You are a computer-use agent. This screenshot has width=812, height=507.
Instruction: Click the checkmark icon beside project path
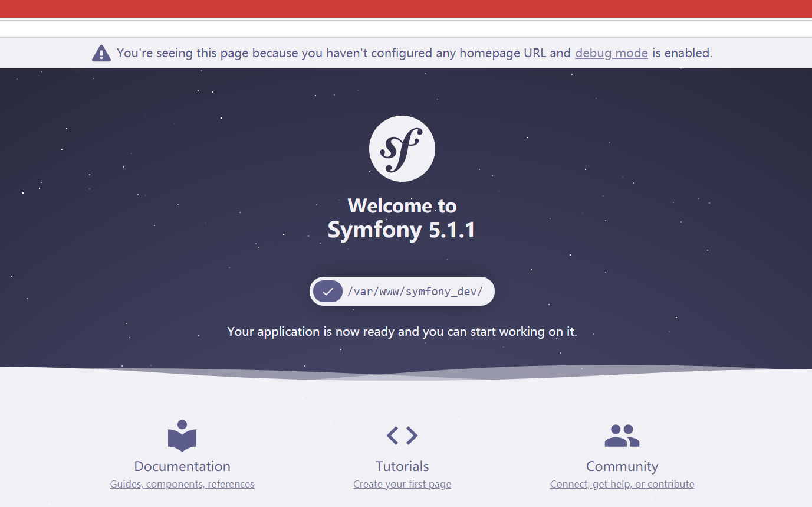point(328,291)
